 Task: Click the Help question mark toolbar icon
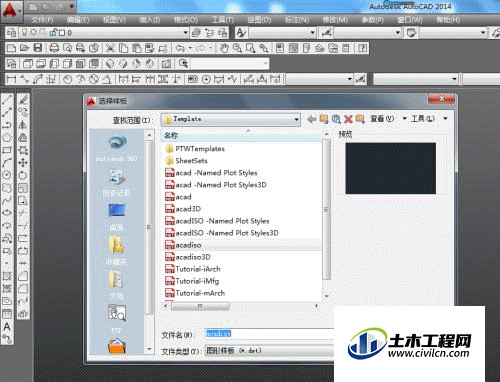pos(362,48)
